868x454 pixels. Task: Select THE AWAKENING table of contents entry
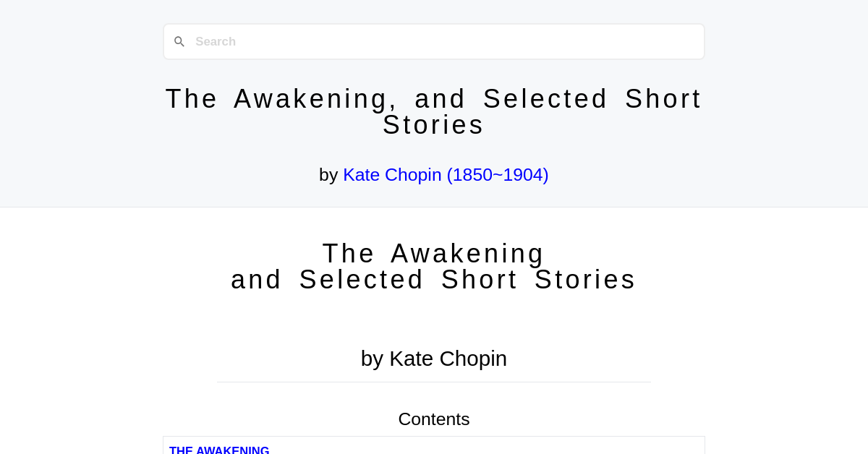(x=219, y=450)
